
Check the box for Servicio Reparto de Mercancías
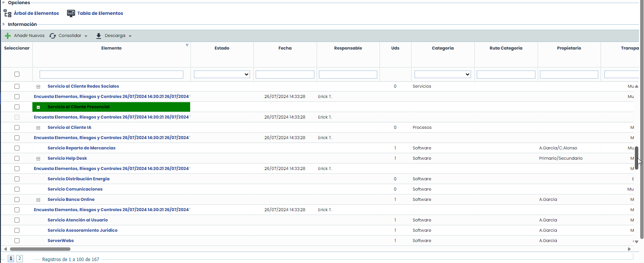17,148
